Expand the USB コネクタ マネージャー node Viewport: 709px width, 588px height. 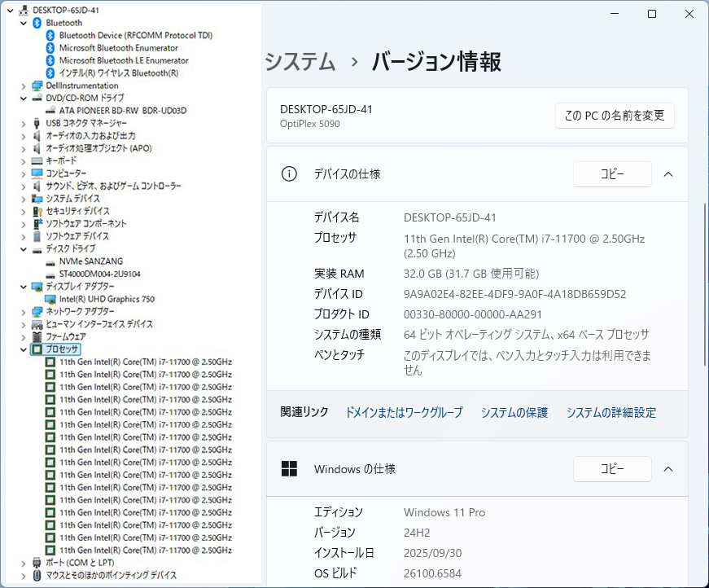(23, 123)
